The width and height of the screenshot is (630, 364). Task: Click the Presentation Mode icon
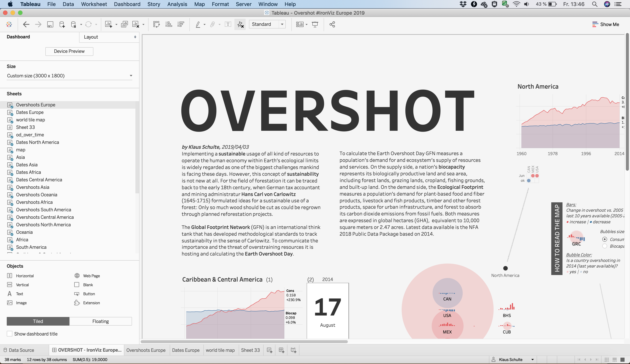[315, 24]
